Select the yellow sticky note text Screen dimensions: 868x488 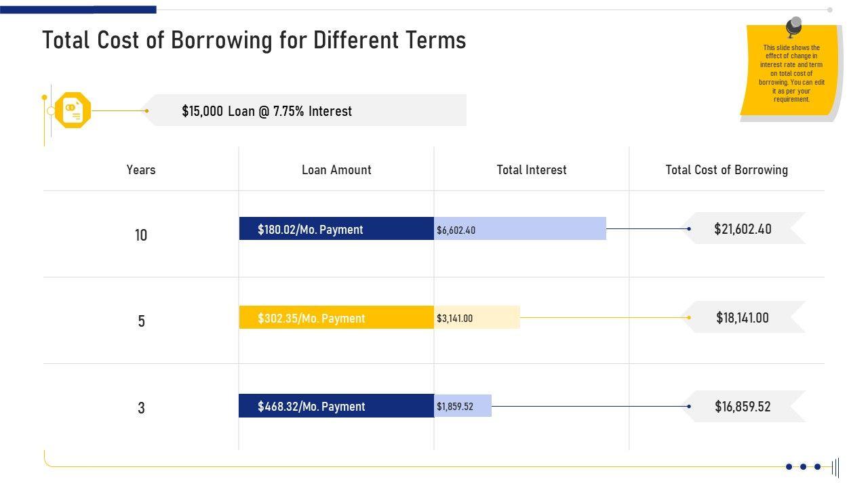(791, 73)
